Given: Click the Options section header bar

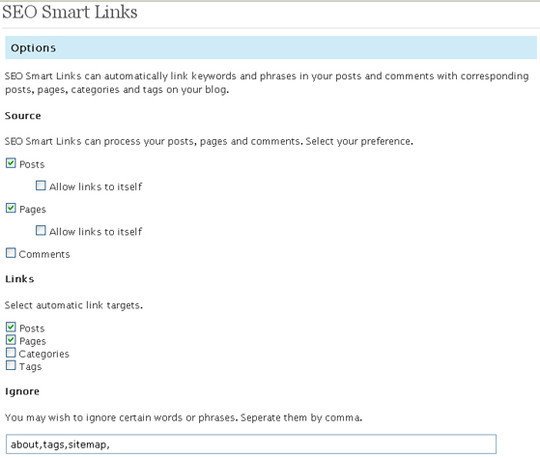Looking at the screenshot, I should pyautogui.click(x=271, y=48).
